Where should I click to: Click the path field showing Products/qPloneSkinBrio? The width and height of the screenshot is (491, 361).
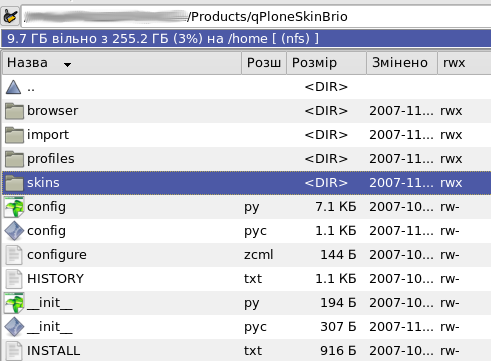tap(256, 16)
